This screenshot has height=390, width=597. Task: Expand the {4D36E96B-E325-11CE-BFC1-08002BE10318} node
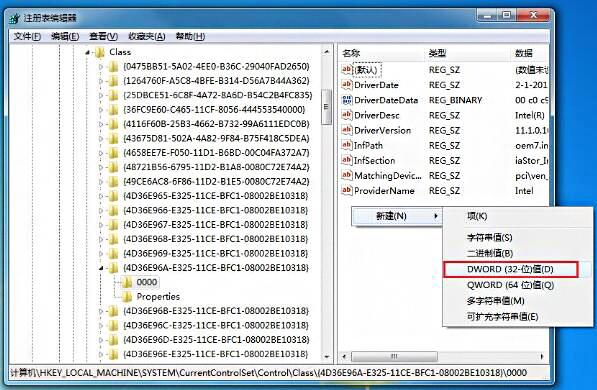(101, 311)
